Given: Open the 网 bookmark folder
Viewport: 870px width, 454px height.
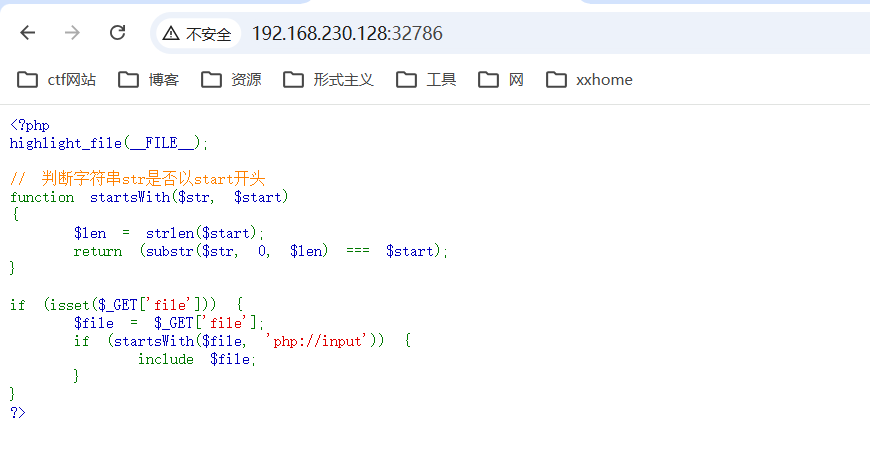Looking at the screenshot, I should [x=501, y=80].
